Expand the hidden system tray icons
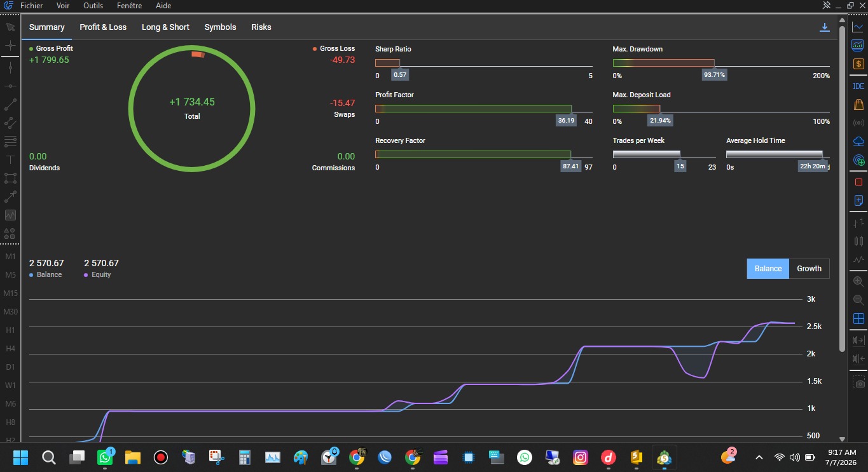Screen dimensions: 868x472 (759, 457)
